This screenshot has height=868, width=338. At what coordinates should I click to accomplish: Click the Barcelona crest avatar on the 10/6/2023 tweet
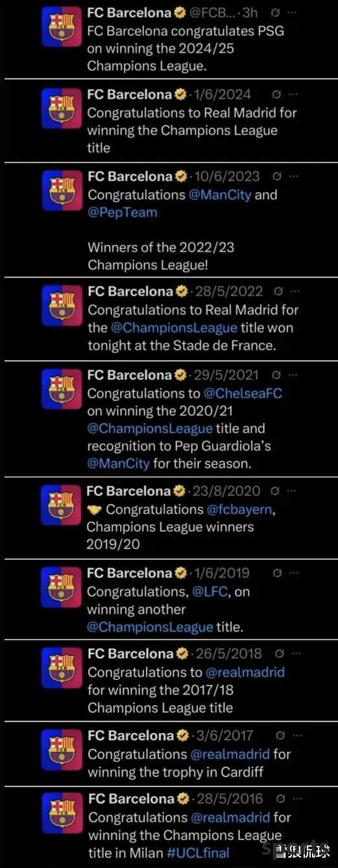pyautogui.click(x=62, y=192)
